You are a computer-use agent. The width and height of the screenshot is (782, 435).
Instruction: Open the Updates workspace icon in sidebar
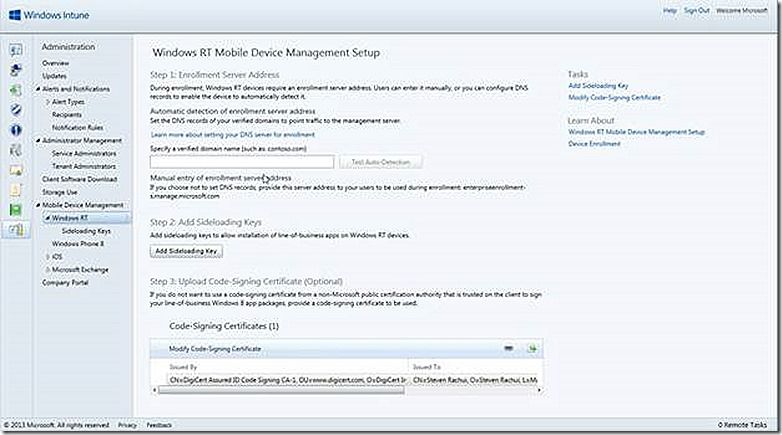[16, 90]
